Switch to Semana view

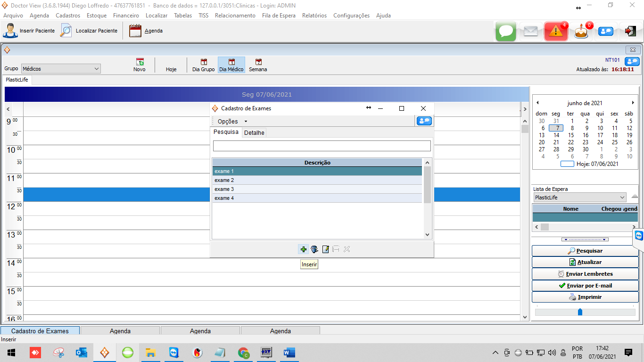pyautogui.click(x=258, y=65)
